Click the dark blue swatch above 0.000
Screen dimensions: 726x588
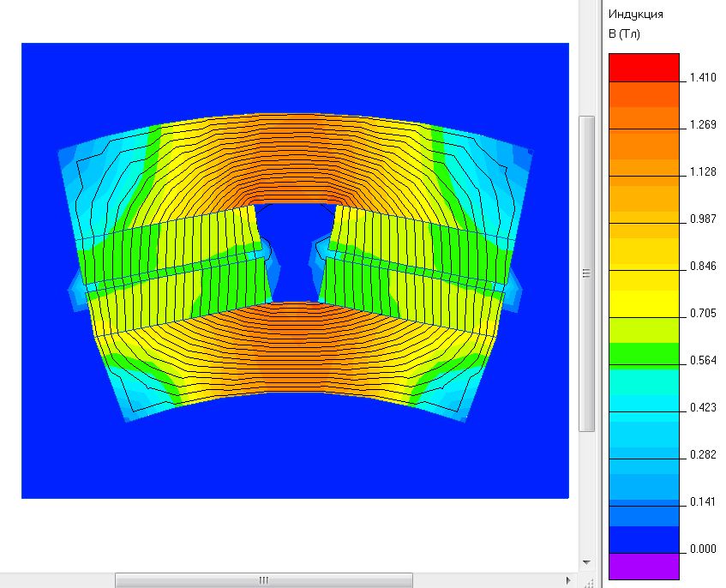(644, 539)
